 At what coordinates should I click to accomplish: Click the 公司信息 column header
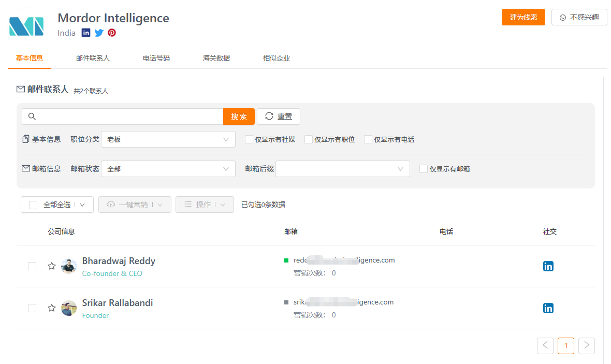pyautogui.click(x=61, y=231)
